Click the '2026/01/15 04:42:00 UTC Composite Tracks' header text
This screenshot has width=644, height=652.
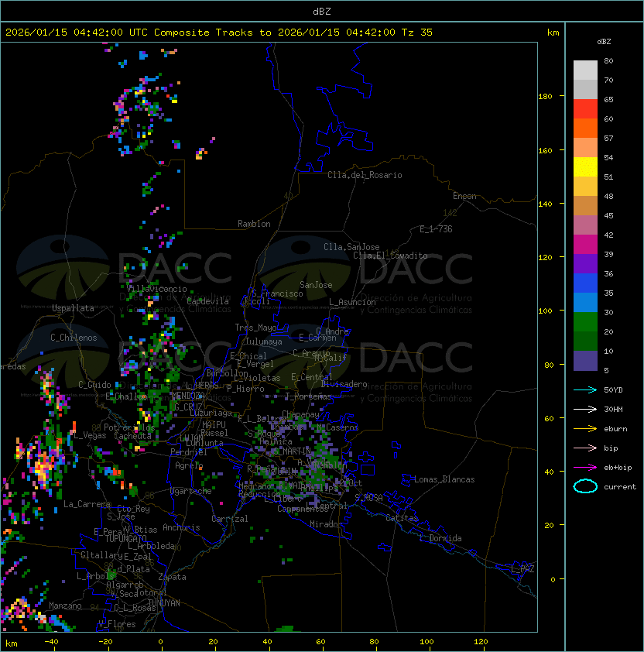(129, 33)
